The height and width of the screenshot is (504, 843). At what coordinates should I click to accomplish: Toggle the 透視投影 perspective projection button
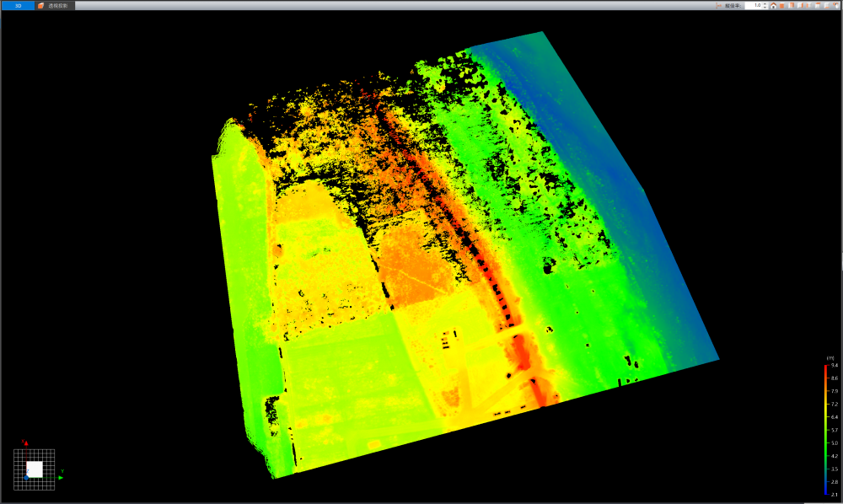click(x=55, y=5)
